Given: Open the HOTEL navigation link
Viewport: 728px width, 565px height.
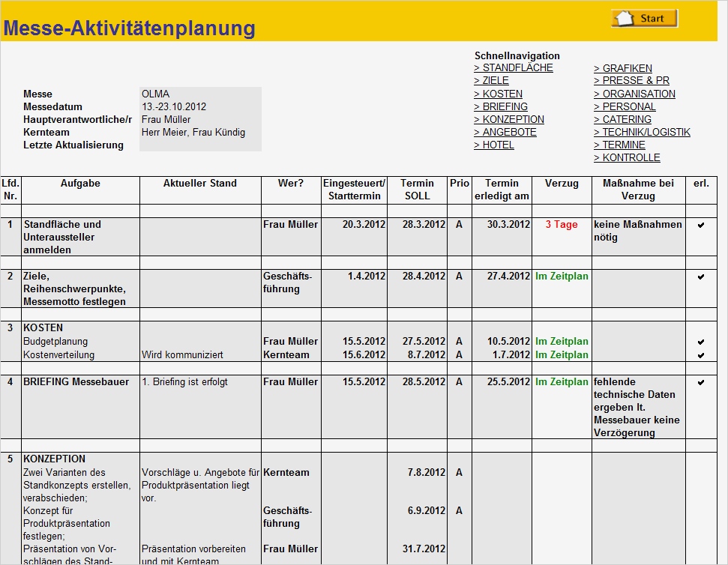Looking at the screenshot, I should coord(494,145).
